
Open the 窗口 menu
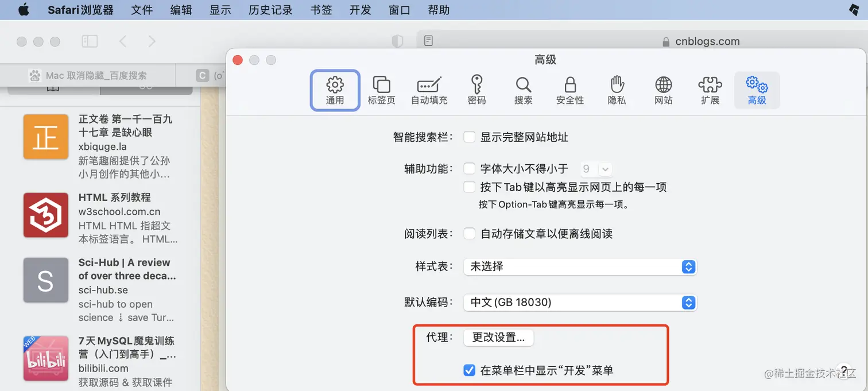click(400, 10)
